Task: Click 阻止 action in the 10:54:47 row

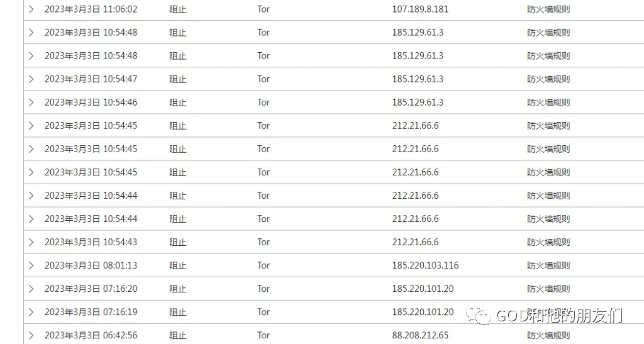Action: 178,79
